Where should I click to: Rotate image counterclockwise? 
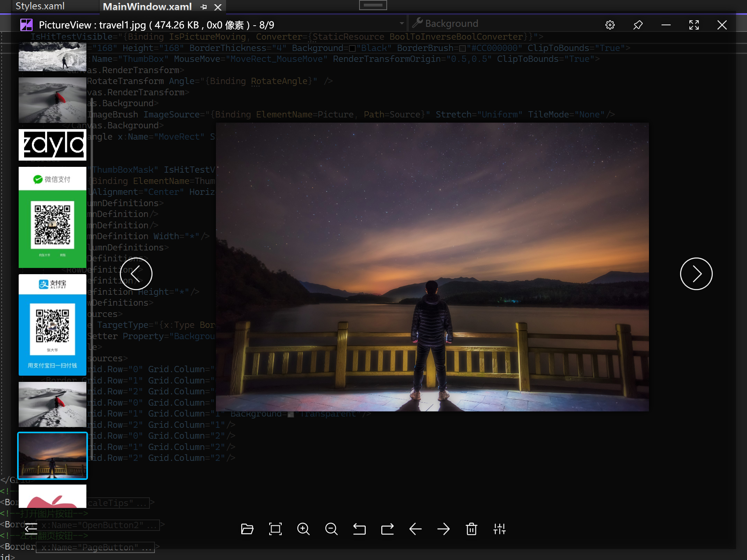coord(359,529)
